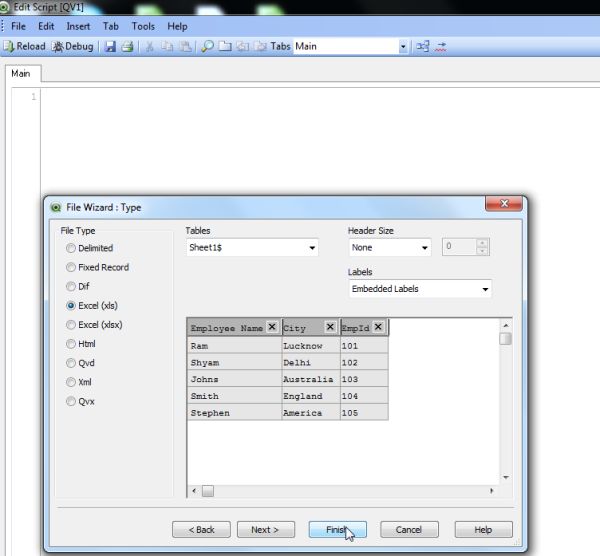
Task: Open the Tools menu
Action: 143,26
